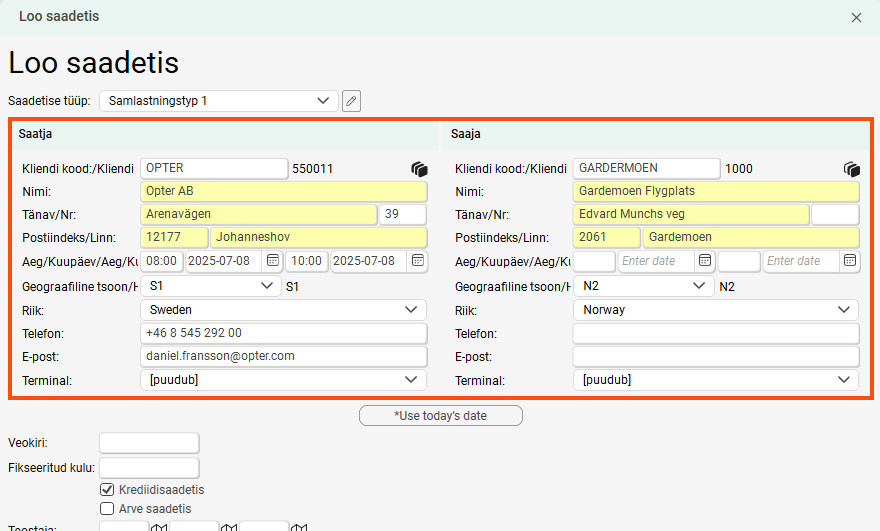880x531 pixels.
Task: Open calendar for receiver's second date
Action: pos(849,261)
